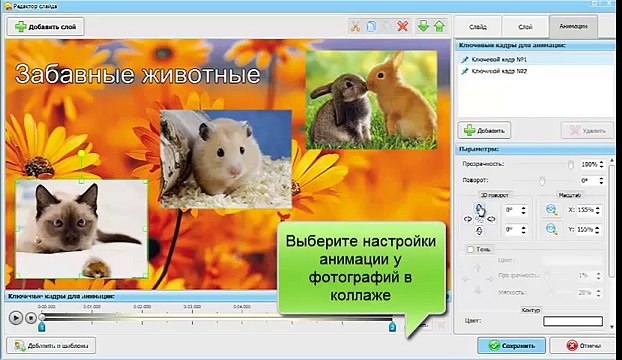Click the scale Y percentage field
This screenshot has width=622, height=360.
click(586, 230)
